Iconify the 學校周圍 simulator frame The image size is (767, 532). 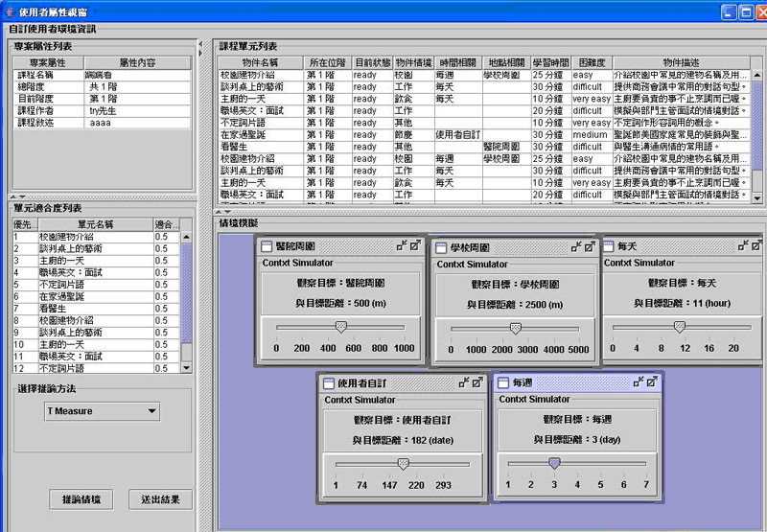[x=576, y=246]
